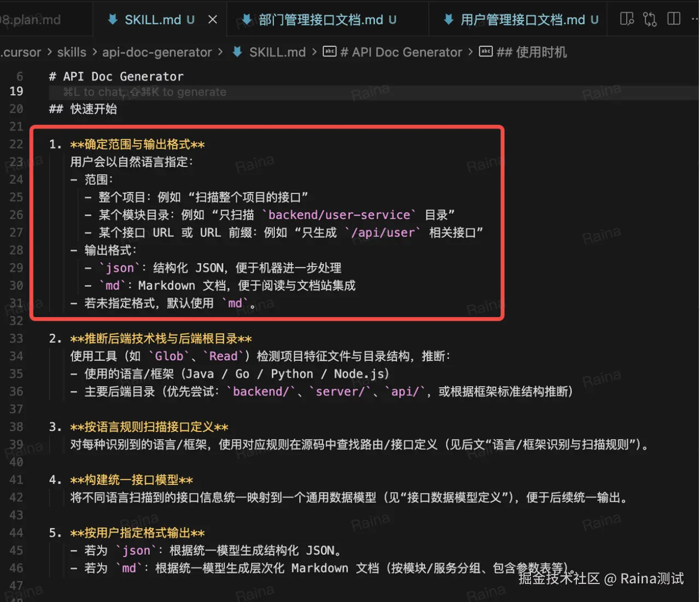Click the bold text 按用户指定格式输出
The width and height of the screenshot is (700, 602).
pyautogui.click(x=137, y=533)
